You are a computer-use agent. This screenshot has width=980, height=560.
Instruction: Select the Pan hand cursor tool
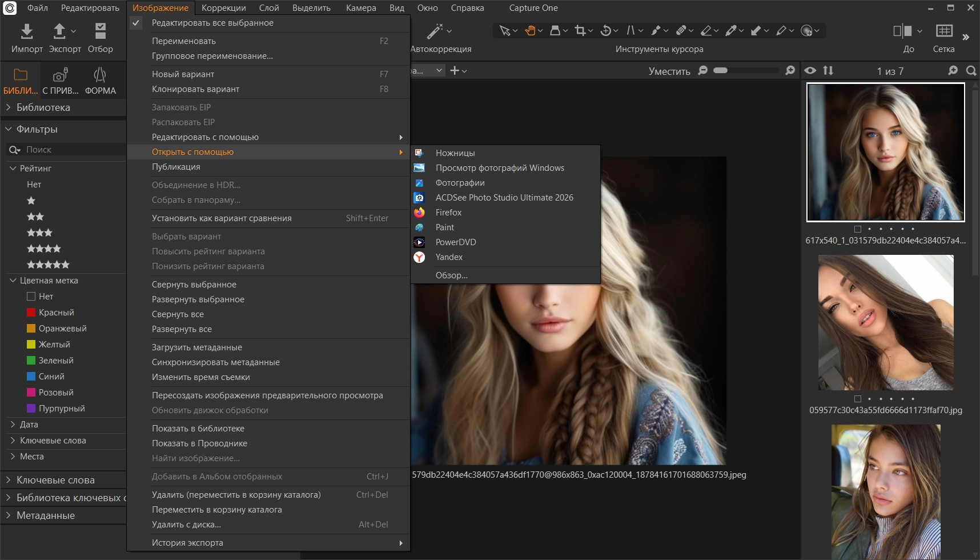[x=530, y=31]
